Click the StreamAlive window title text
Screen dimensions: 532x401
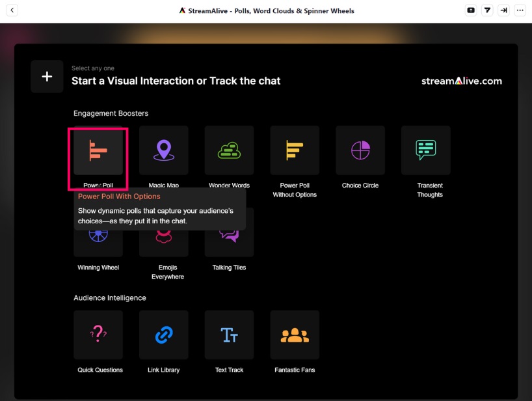271,11
